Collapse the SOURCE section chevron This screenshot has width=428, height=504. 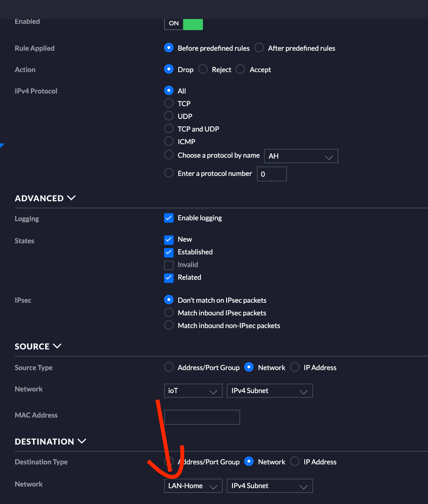[x=57, y=346]
